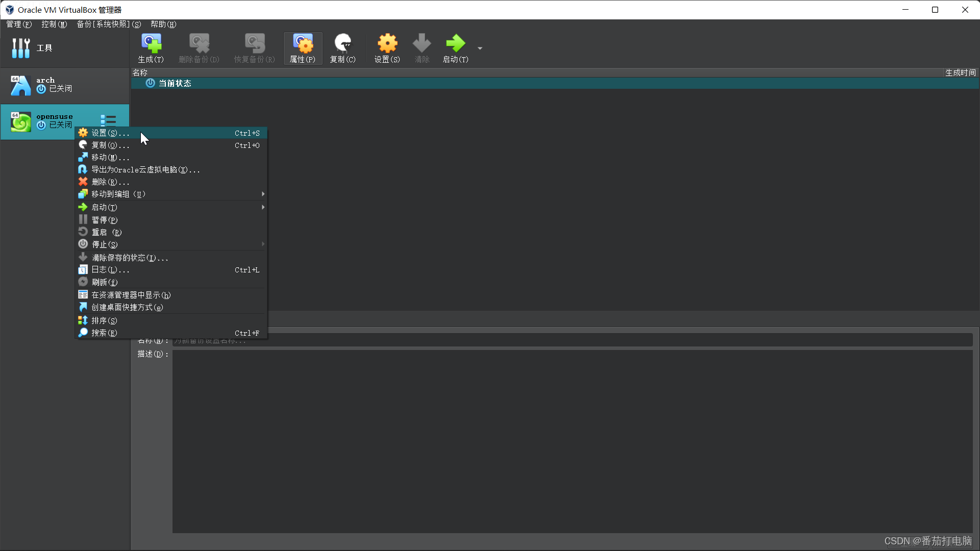Screen dimensions: 980x551
Task: Click the 生成时间 column header
Action: pos(960,73)
